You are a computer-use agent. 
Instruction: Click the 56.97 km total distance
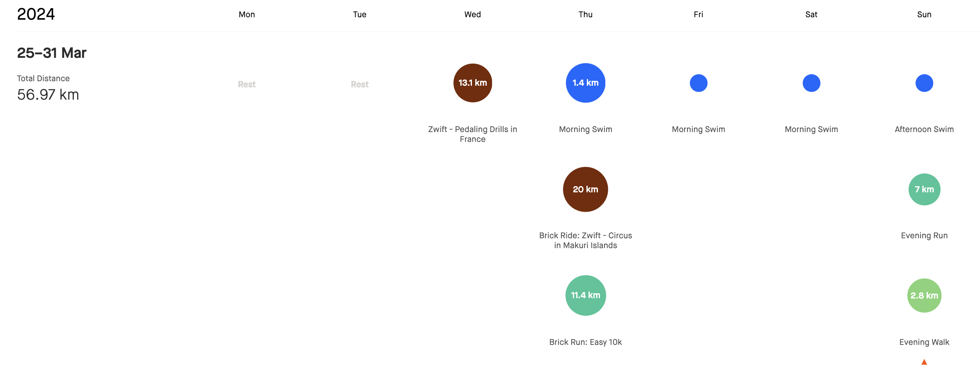(x=48, y=95)
